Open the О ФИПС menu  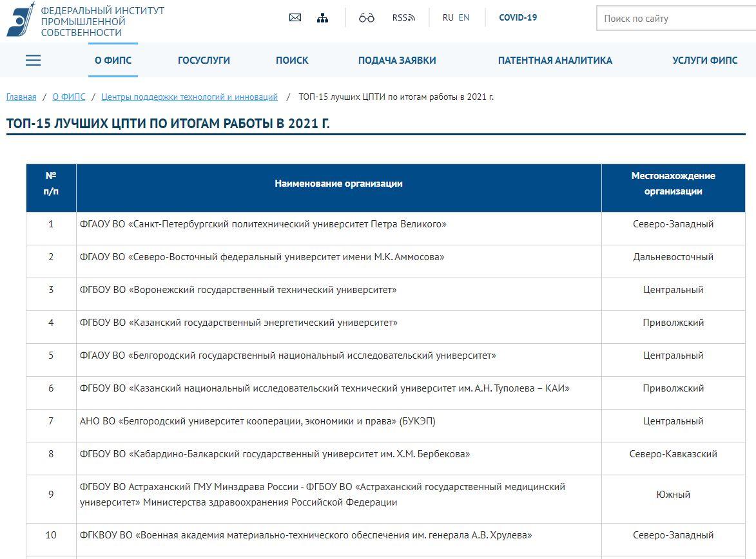pyautogui.click(x=113, y=61)
